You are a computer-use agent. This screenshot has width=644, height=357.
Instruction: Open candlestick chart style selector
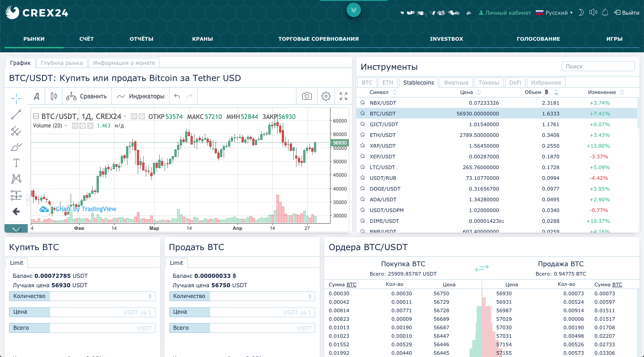pos(54,96)
